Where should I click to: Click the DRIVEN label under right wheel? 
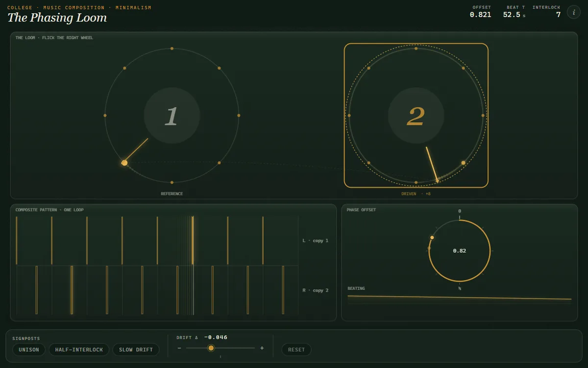[x=416, y=194]
